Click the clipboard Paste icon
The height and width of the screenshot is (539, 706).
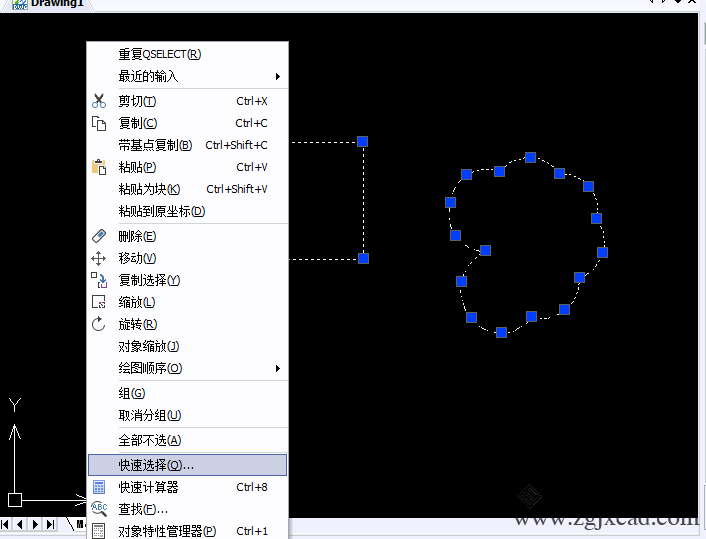(x=99, y=167)
